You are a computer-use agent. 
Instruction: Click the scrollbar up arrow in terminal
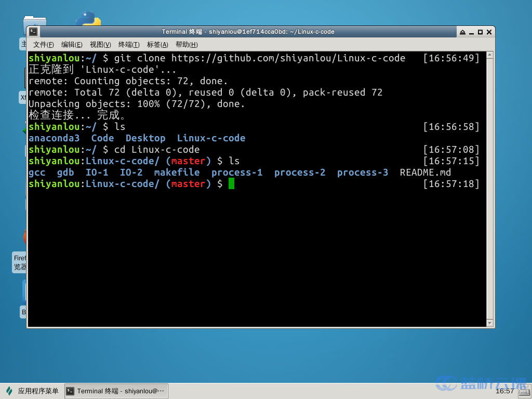[489, 55]
